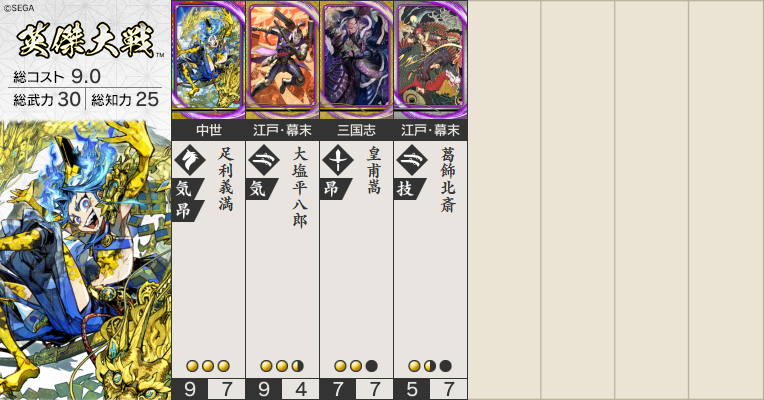This screenshot has height=400, width=764.
Task: Select the 技 trait badge on 葛飾北斎
Action: pos(409,189)
